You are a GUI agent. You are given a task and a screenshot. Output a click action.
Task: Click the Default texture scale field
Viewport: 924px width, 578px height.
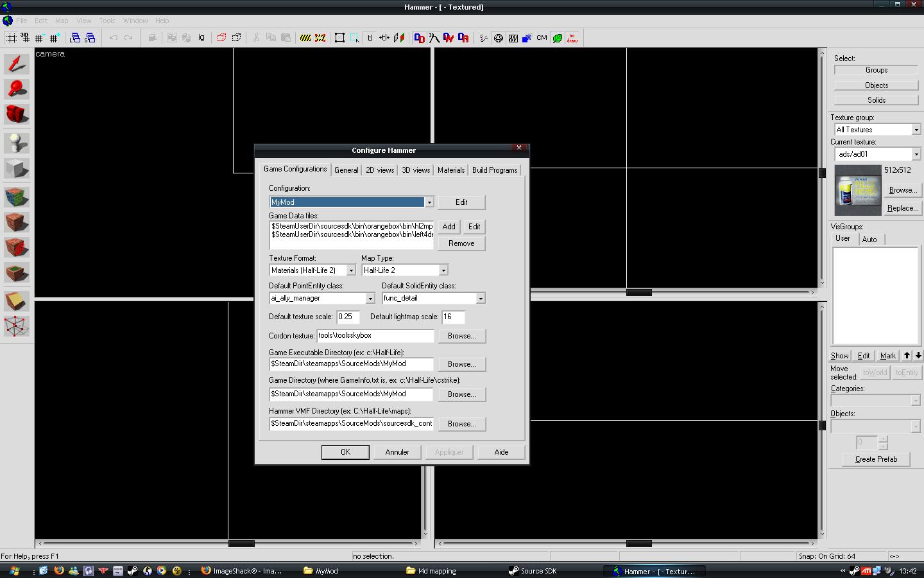[348, 317]
